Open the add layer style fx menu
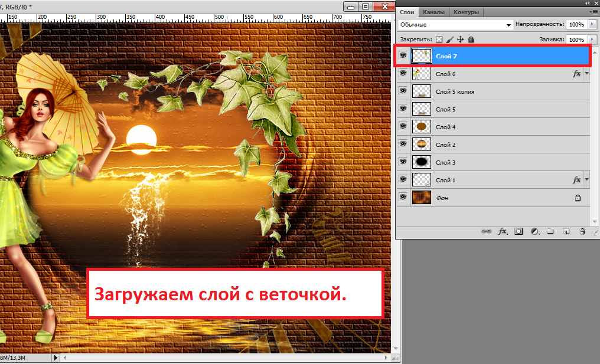The image size is (600, 364). click(503, 232)
